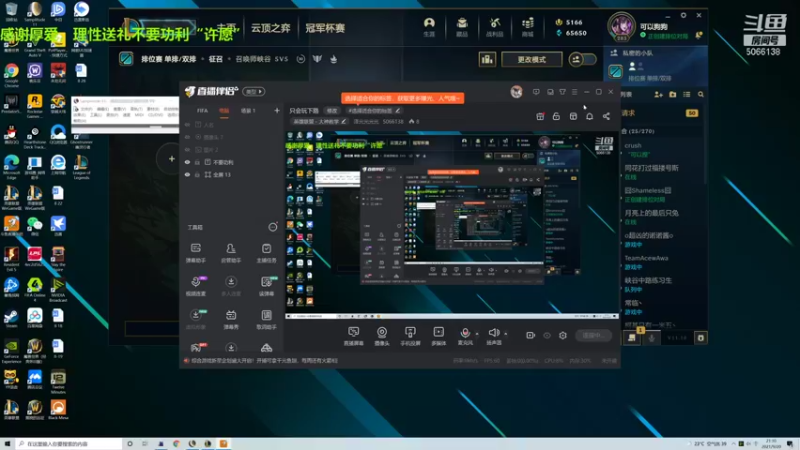Edit the 英雄联盟 game category label

click(x=319, y=121)
